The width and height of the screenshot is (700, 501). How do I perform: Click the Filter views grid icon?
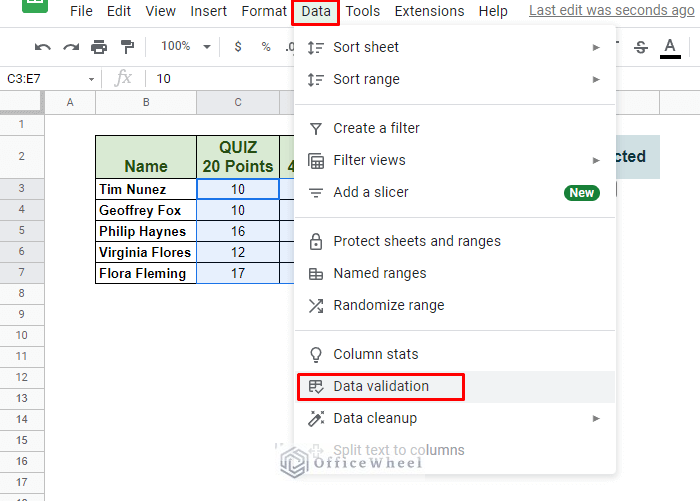316,161
